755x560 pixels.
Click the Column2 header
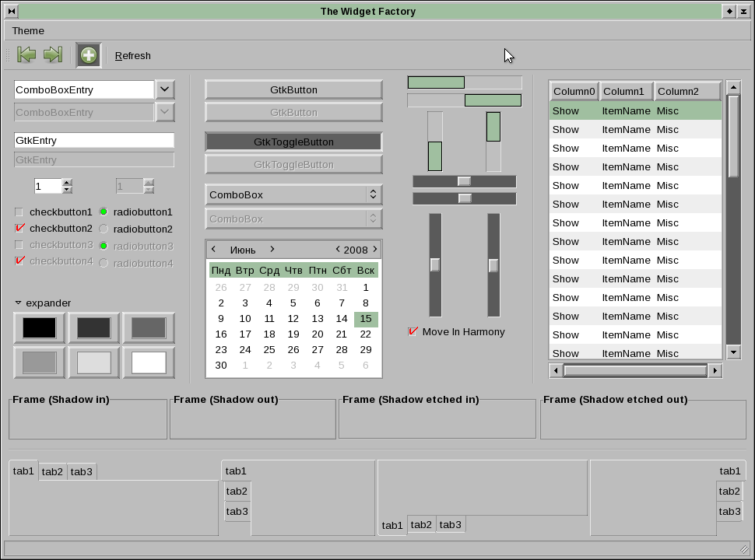pos(687,91)
